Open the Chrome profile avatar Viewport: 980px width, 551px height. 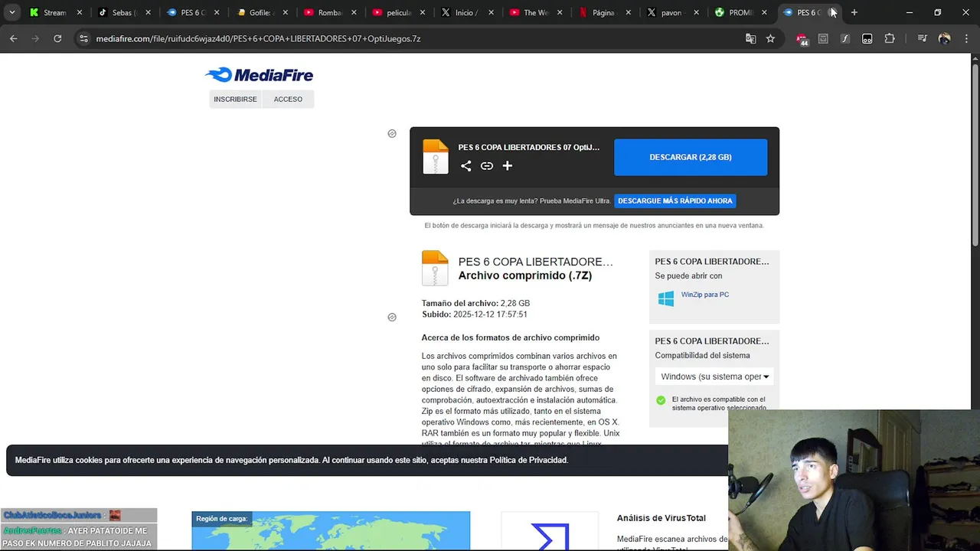coord(944,38)
